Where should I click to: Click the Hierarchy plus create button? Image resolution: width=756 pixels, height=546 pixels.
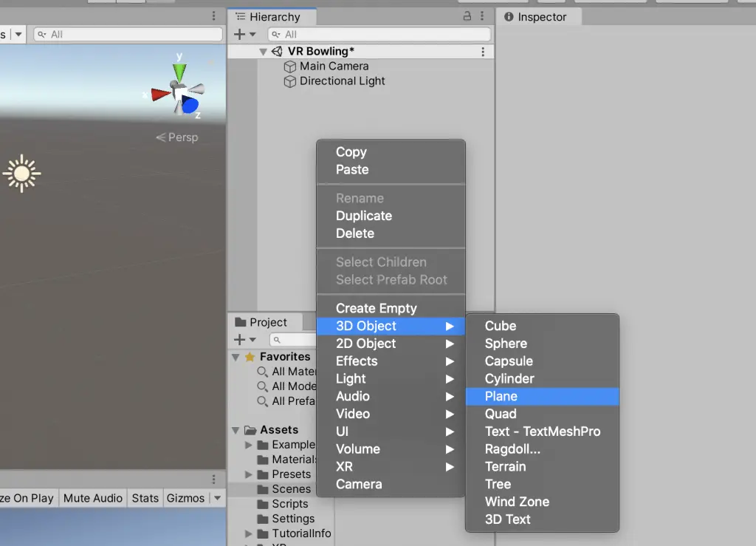pos(239,34)
